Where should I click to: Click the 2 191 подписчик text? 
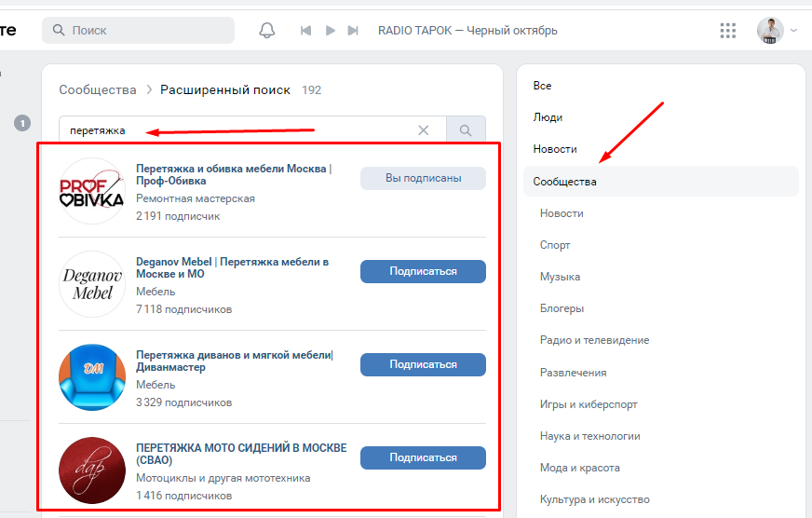coord(178,216)
